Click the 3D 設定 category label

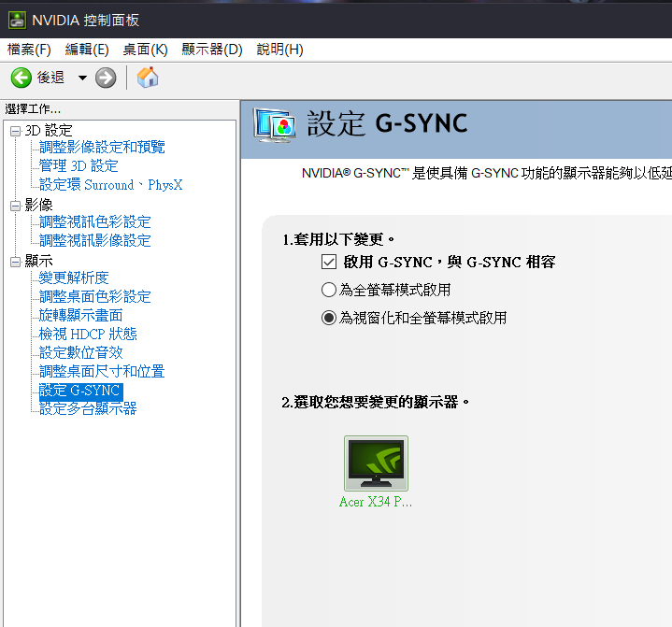[49, 131]
